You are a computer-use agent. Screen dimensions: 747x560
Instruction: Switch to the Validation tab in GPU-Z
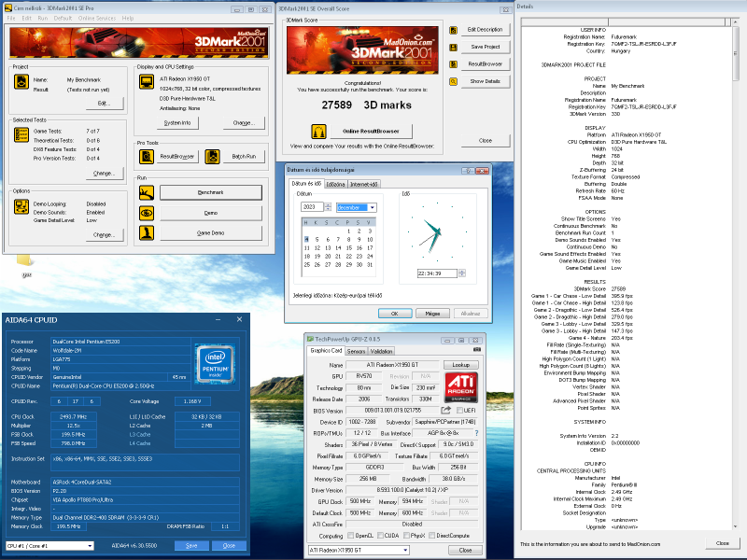381,352
